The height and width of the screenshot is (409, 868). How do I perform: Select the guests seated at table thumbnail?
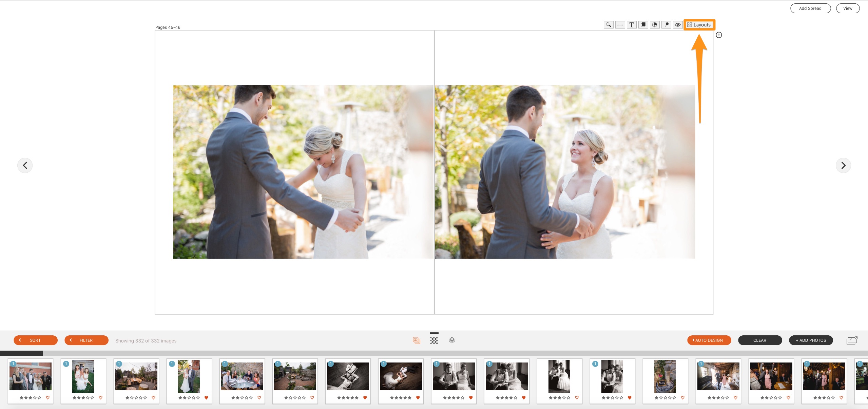click(x=242, y=376)
